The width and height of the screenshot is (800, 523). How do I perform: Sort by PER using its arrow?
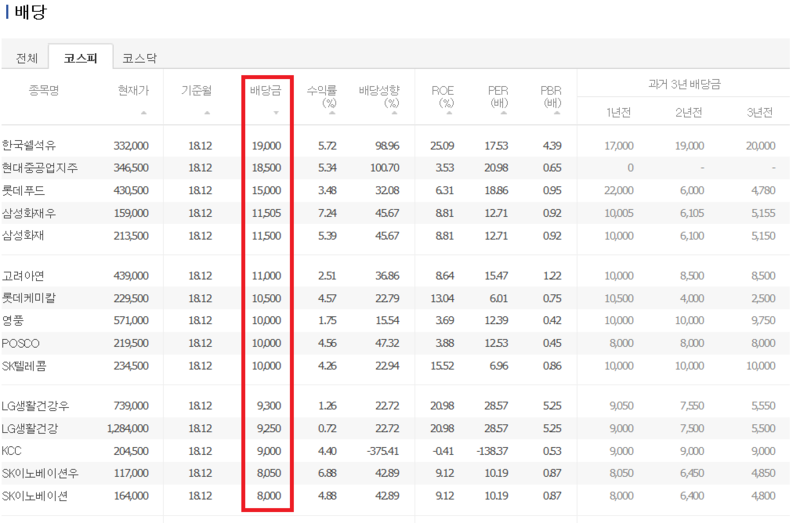pyautogui.click(x=504, y=113)
